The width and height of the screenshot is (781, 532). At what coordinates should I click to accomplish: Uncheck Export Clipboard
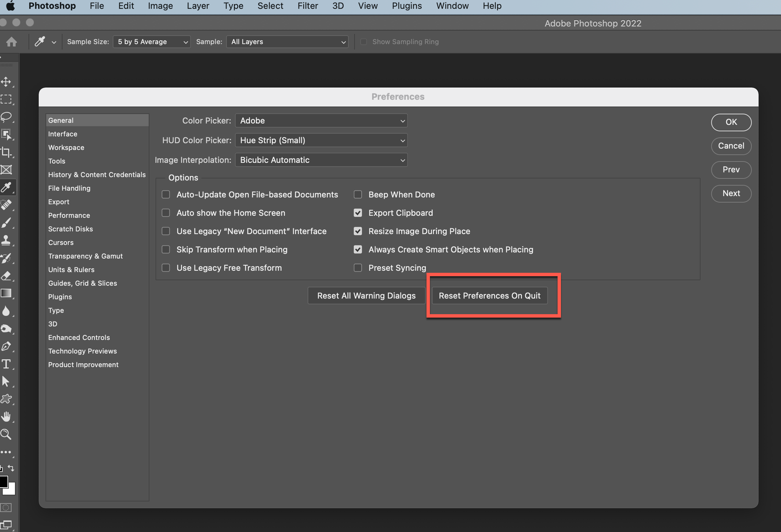358,213
